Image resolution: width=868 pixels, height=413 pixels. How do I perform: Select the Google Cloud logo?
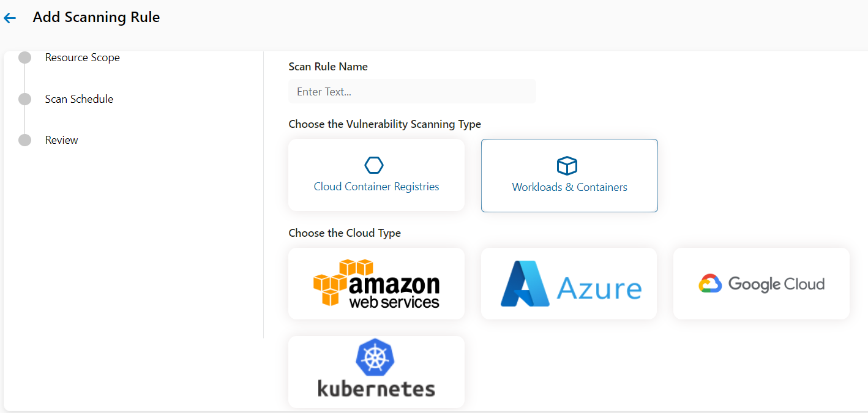tap(761, 283)
